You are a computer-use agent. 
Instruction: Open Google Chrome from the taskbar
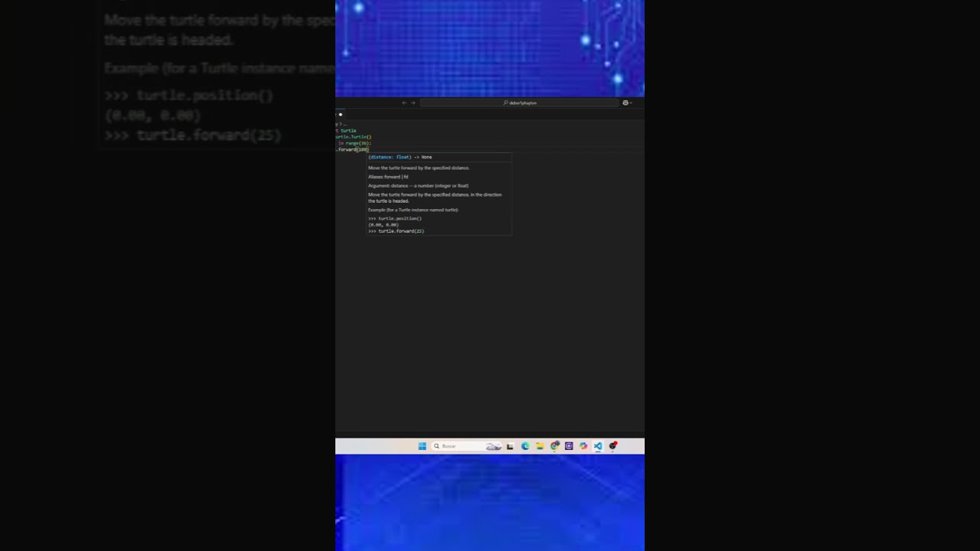[554, 446]
